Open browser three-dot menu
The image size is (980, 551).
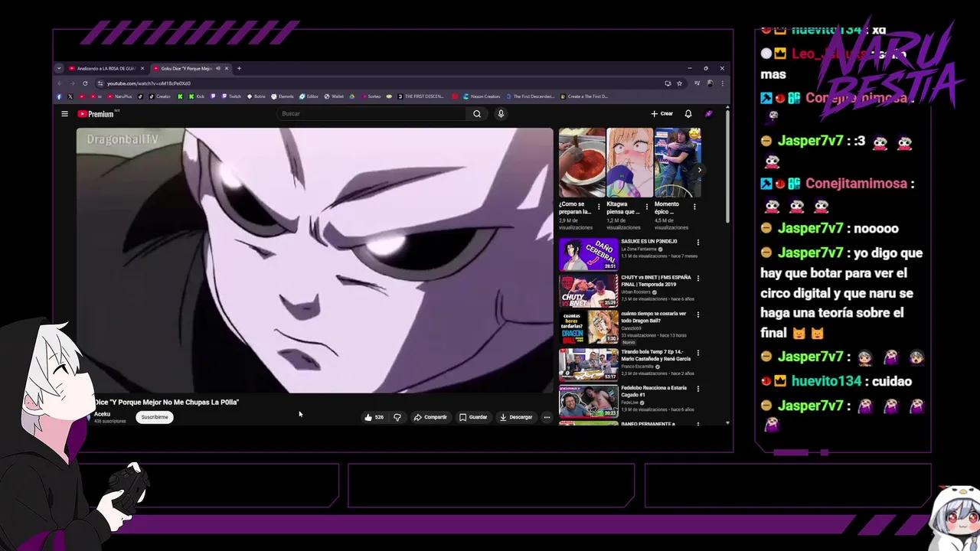click(x=723, y=83)
